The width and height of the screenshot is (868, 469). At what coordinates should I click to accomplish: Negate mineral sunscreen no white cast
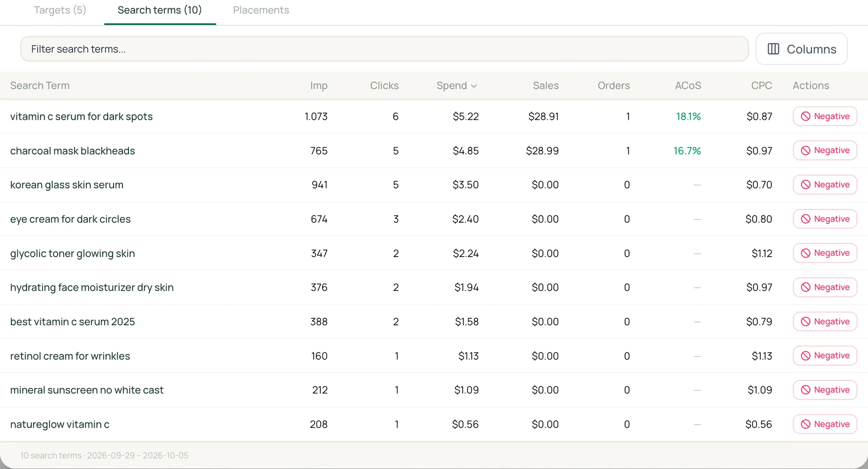pyautogui.click(x=825, y=390)
